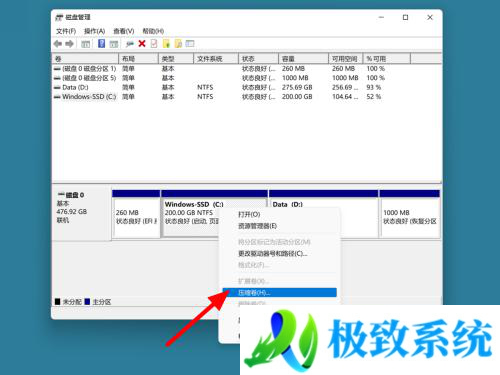Sort by the 可用空间 column header
This screenshot has height=375, width=500.
click(x=346, y=59)
